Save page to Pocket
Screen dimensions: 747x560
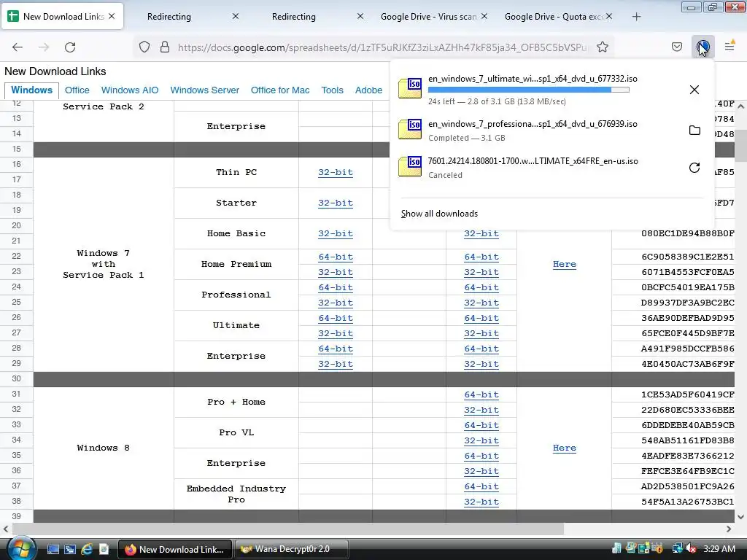click(676, 47)
